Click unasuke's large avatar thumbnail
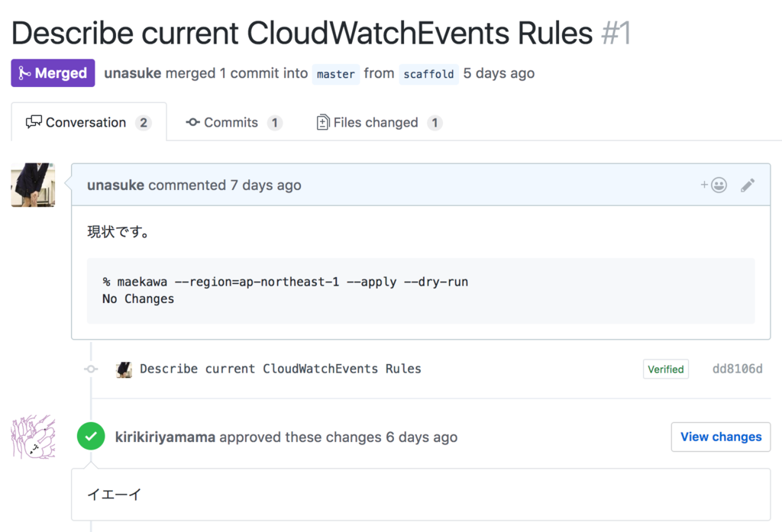Image resolution: width=782 pixels, height=532 pixels. [x=33, y=185]
